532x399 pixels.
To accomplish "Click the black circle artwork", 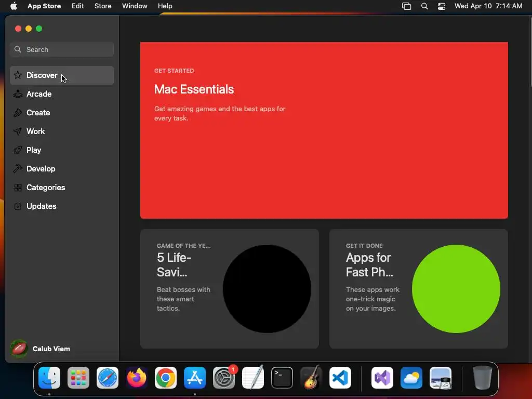I will [267, 289].
